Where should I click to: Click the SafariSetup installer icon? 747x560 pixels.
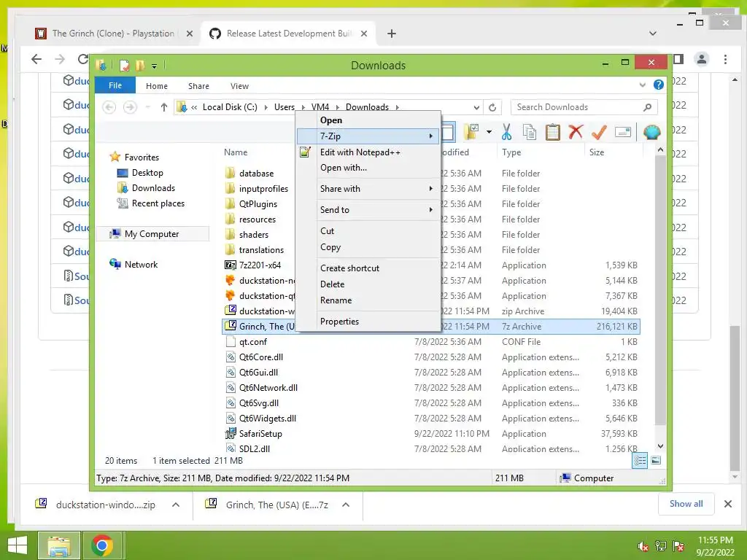click(x=230, y=433)
